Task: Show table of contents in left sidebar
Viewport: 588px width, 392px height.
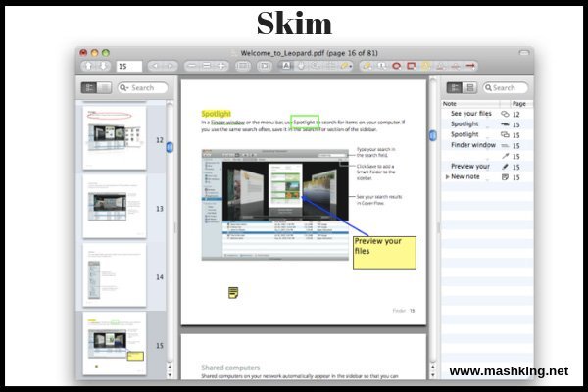Action: pyautogui.click(x=104, y=88)
